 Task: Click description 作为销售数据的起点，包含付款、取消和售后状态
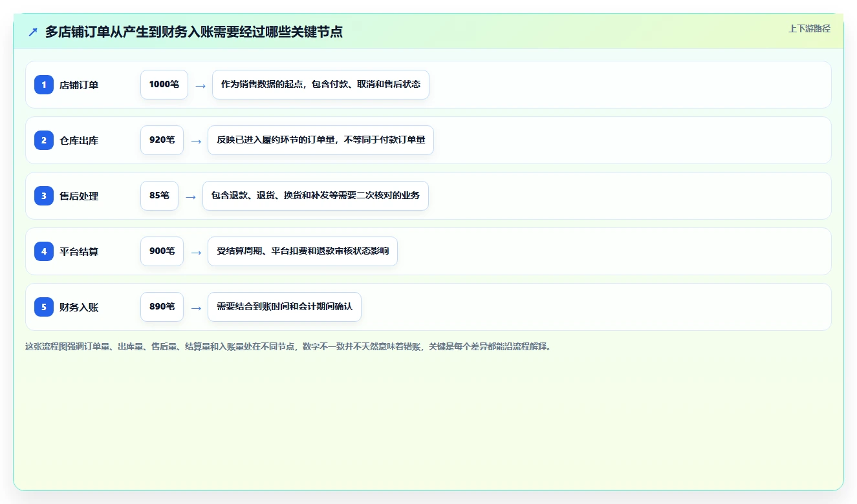(321, 85)
